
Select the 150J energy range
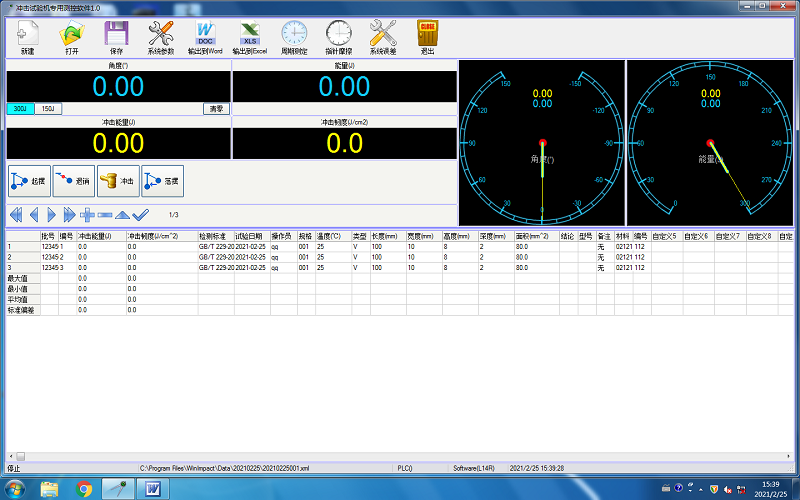(x=48, y=109)
